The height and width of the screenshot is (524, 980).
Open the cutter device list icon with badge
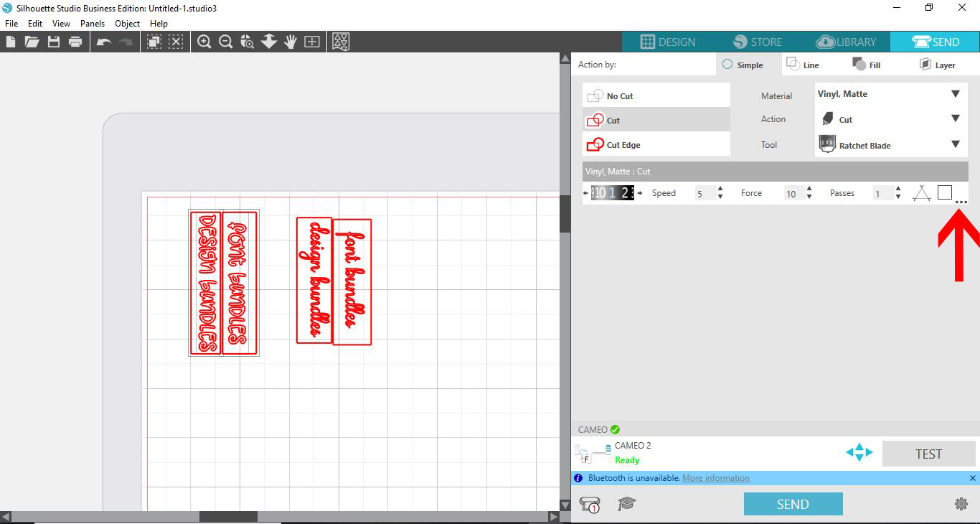coord(589,505)
